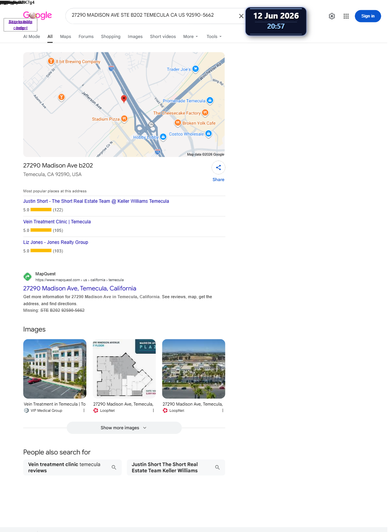The height and width of the screenshot is (532, 392).
Task: Expand the More search filters dropdown
Action: point(191,36)
